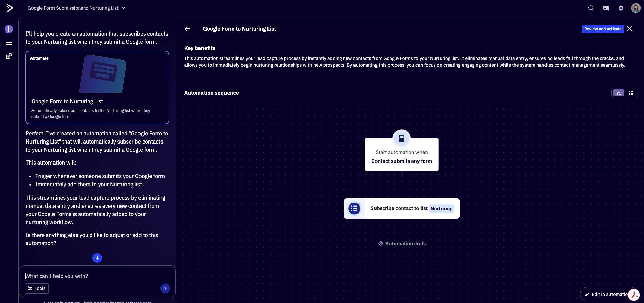Click the ActiveCampaign logo icon
The width and height of the screenshot is (644, 303).
[x=9, y=8]
